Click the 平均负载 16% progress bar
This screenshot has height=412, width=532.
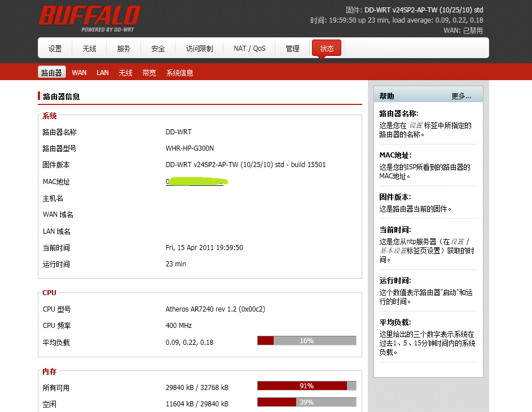pyautogui.click(x=307, y=340)
